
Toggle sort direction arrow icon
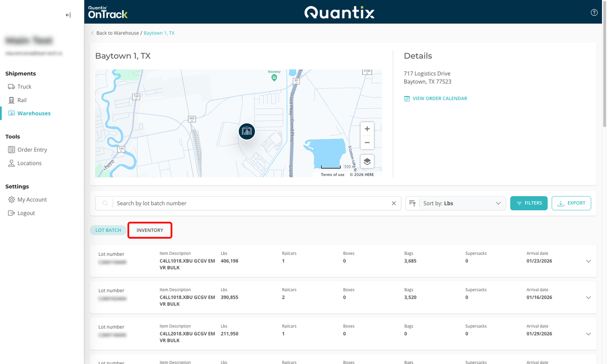(x=413, y=203)
